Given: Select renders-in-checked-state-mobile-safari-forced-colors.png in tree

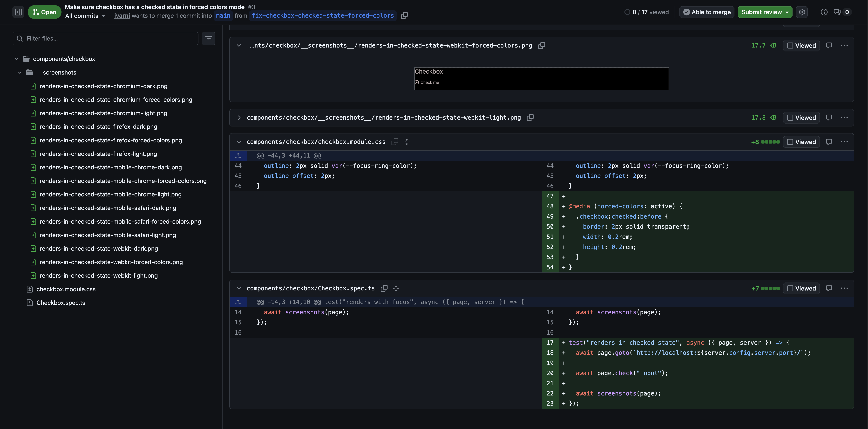Looking at the screenshot, I should pyautogui.click(x=120, y=222).
